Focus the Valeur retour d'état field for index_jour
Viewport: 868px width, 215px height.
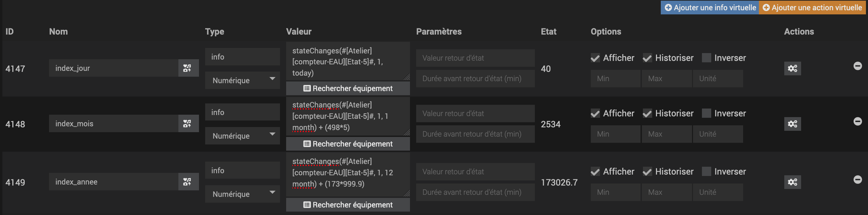point(475,58)
